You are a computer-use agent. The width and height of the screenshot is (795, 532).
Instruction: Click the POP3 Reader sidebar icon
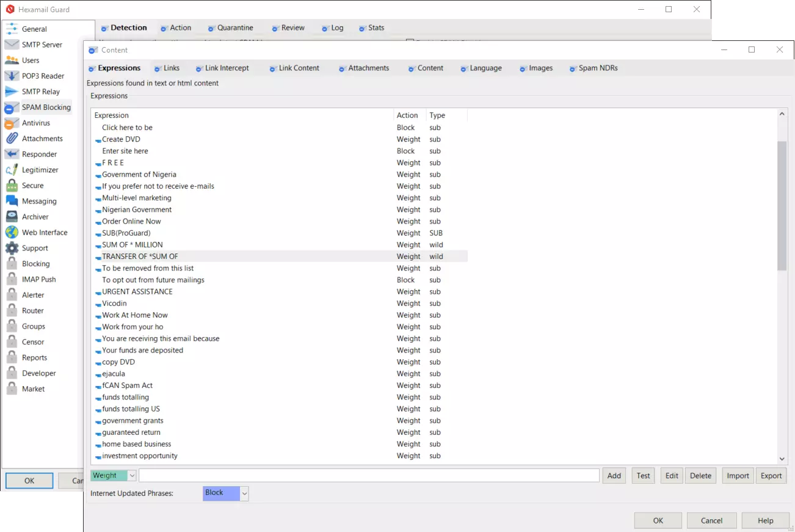(x=12, y=76)
